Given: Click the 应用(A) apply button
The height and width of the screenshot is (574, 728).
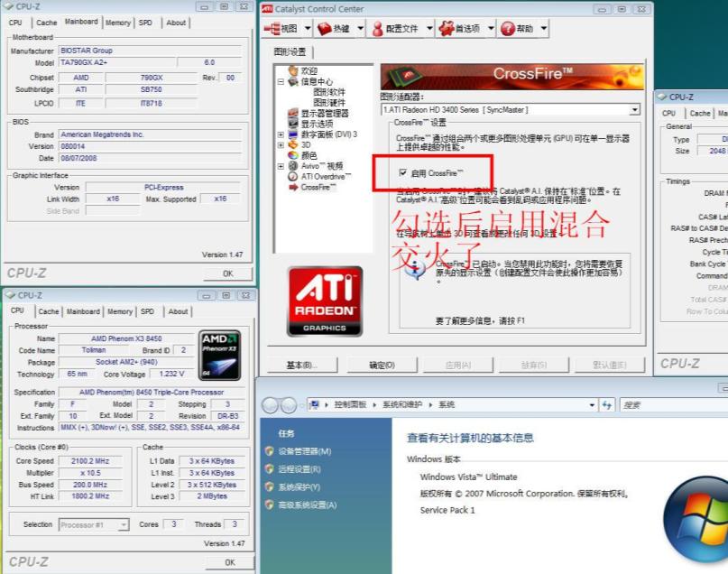Looking at the screenshot, I should 457,365.
